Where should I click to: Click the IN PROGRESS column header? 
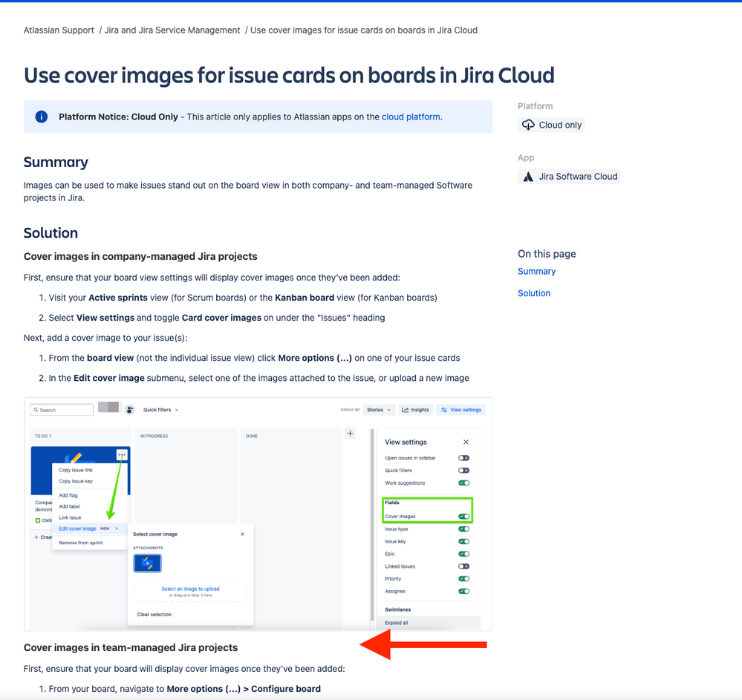pos(154,436)
